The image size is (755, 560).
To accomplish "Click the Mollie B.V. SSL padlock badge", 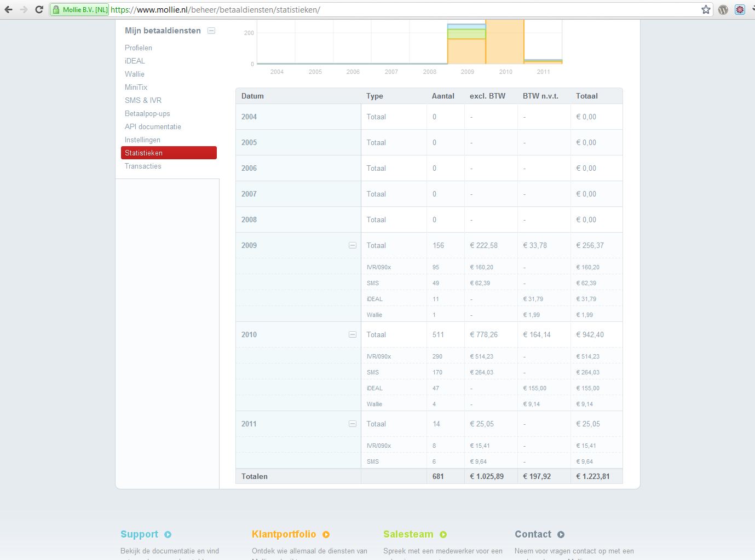I will tap(79, 9).
